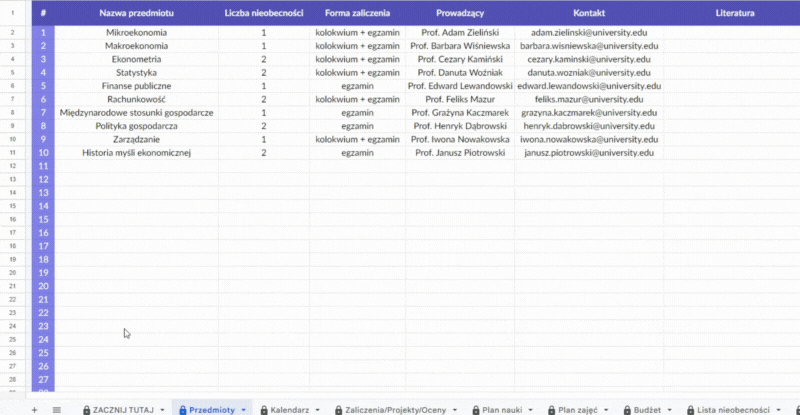Select the Mikroekonomia cell
Viewport: 800px width, 415px height.
[136, 33]
